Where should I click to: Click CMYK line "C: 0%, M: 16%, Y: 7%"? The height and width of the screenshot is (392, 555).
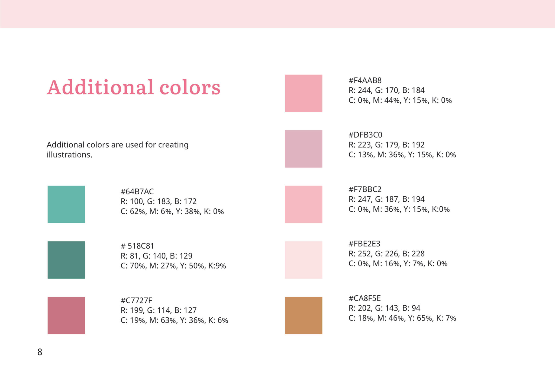pos(398,264)
